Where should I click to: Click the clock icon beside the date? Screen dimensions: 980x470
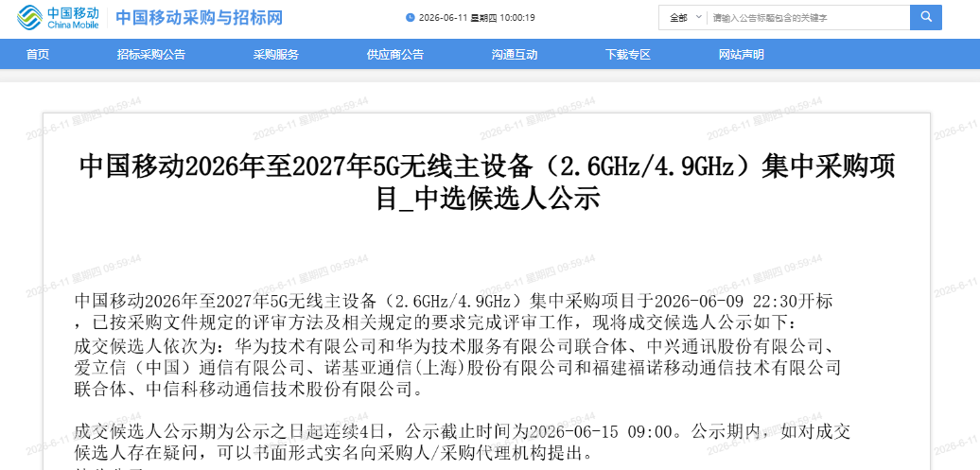[x=410, y=18]
